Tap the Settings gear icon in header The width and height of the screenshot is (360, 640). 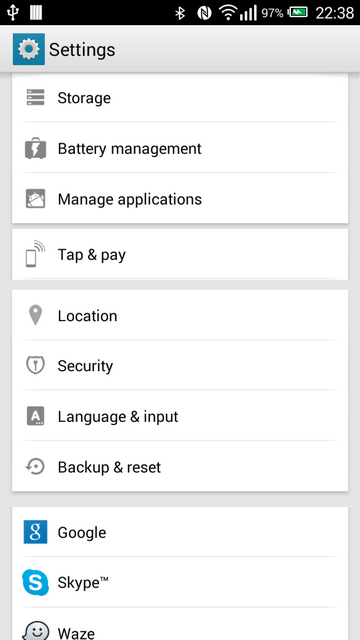click(x=29, y=49)
